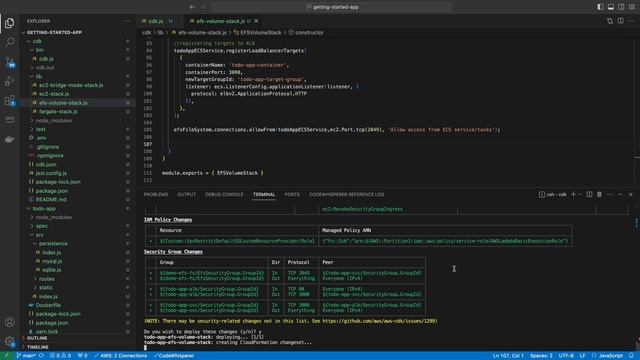Switch to the OUTPUT panel tab

[x=187, y=195]
